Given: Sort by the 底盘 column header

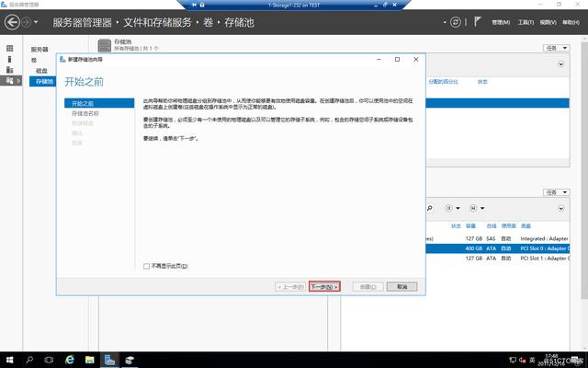Looking at the screenshot, I should point(526,226).
